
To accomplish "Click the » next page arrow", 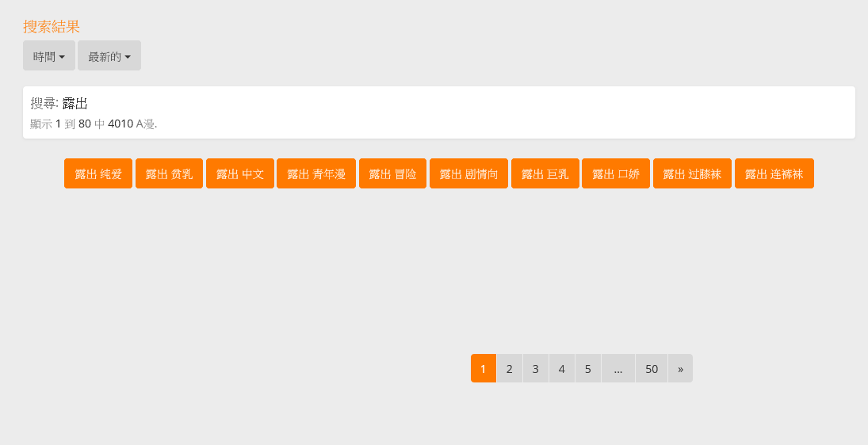I will (x=680, y=369).
